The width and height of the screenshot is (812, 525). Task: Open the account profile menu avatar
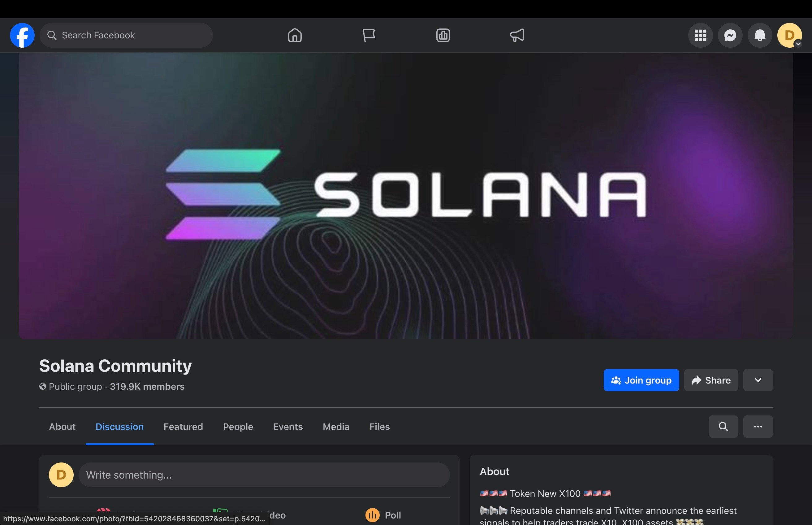click(x=789, y=35)
